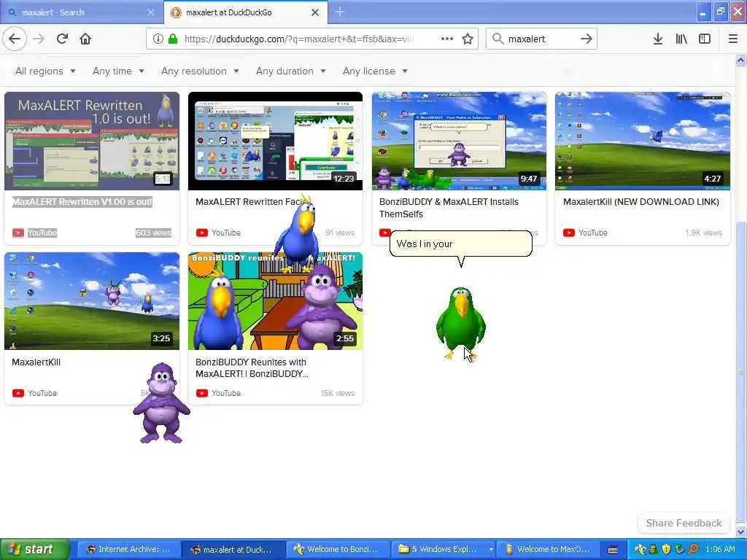The height and width of the screenshot is (560, 747).
Task: Click the MaxalertKill title under 3:25 video
Action: click(x=36, y=362)
